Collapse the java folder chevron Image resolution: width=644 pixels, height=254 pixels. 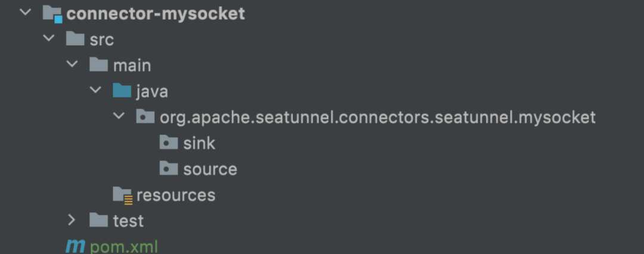(95, 90)
